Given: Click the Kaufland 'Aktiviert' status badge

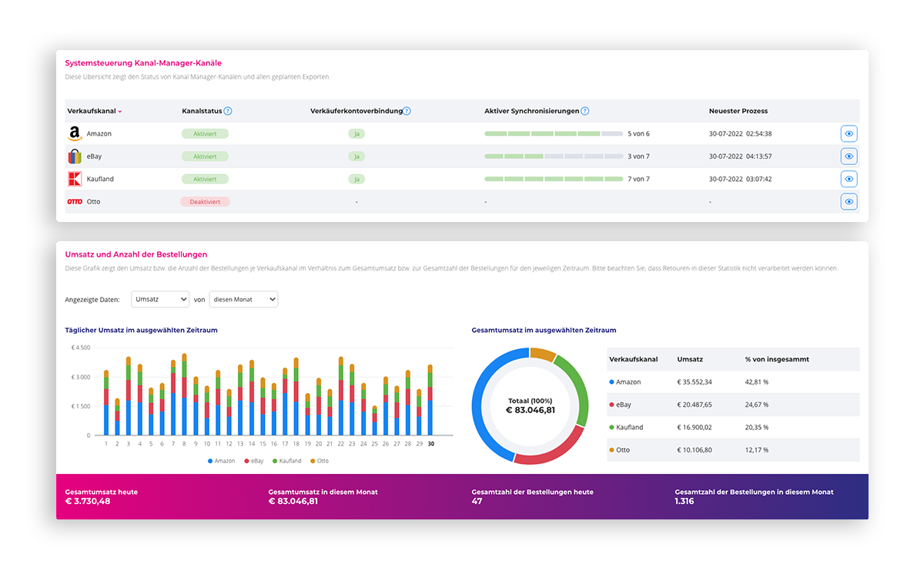Looking at the screenshot, I should pyautogui.click(x=205, y=179).
